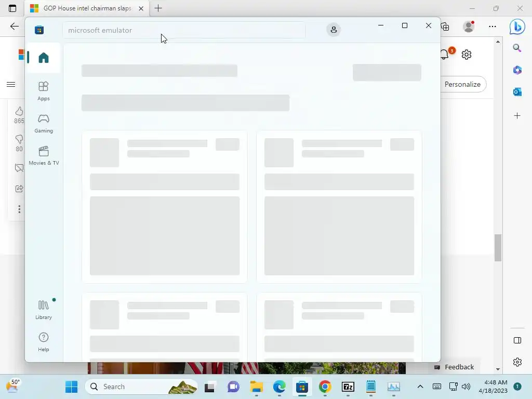This screenshot has height=399, width=532.
Task: Open Edge sidebar settings gear
Action: click(x=517, y=362)
